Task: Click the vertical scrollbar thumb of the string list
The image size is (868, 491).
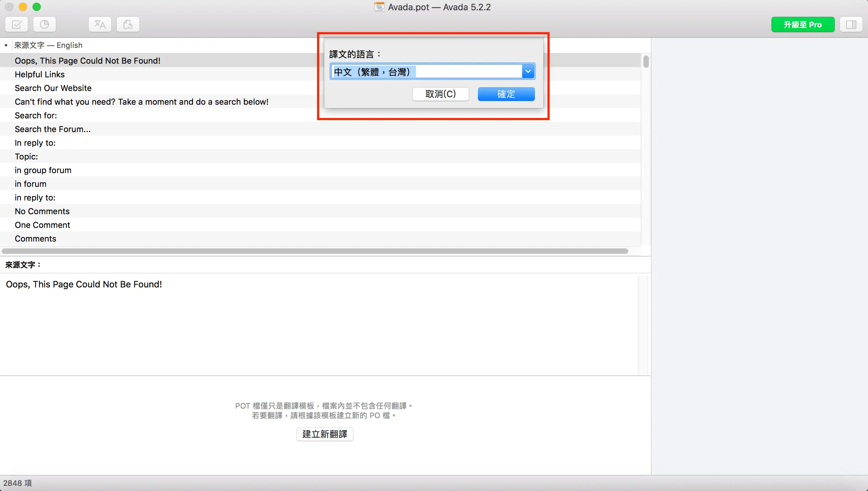Action: click(646, 62)
